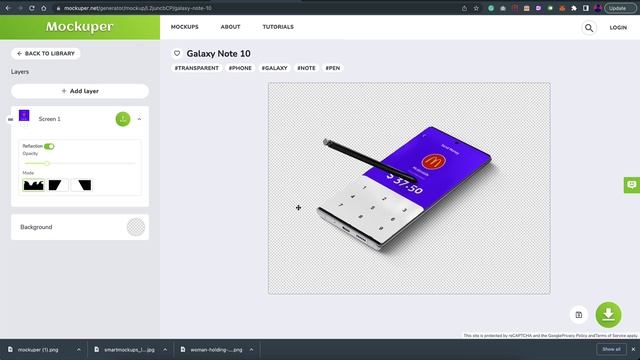Screen dimensions: 640x360
Task: Click the share page icon in address bar
Action: tap(464, 8)
